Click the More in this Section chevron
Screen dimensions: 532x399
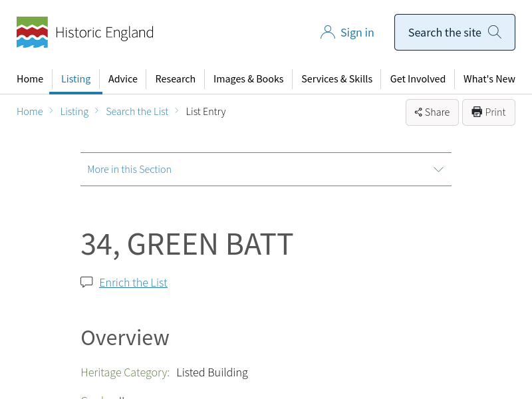click(438, 170)
